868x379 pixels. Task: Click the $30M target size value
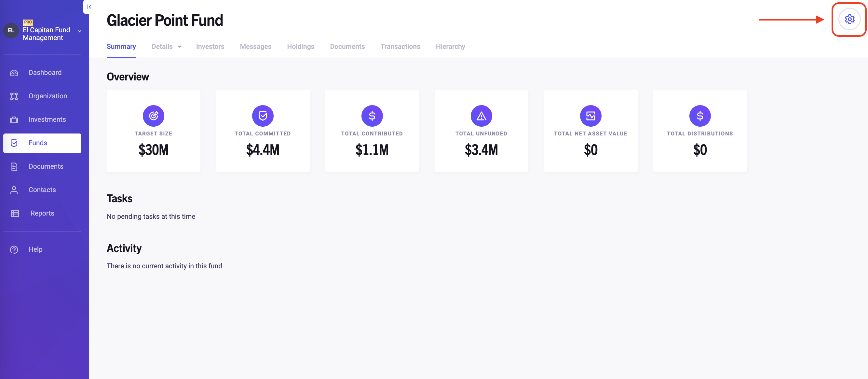point(153,150)
